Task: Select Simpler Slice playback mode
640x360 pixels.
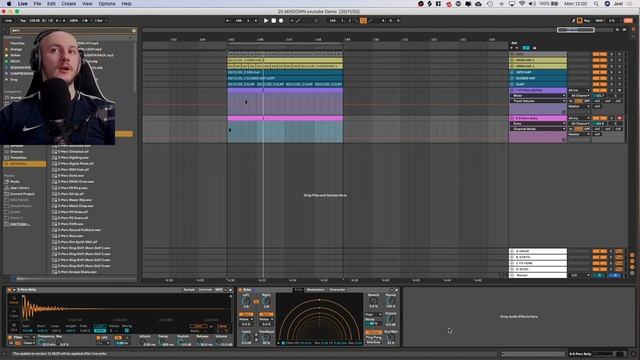Action: [x=14, y=327]
